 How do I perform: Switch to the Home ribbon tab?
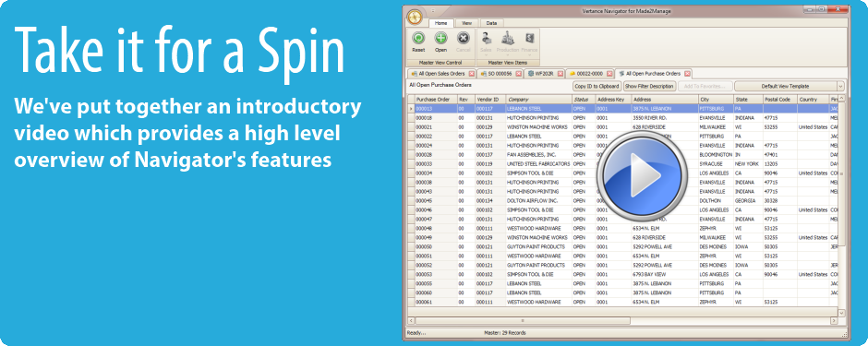[440, 23]
